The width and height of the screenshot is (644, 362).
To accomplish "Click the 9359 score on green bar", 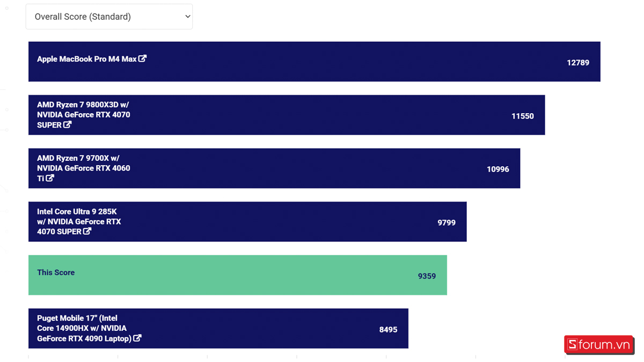I will pos(427,276).
